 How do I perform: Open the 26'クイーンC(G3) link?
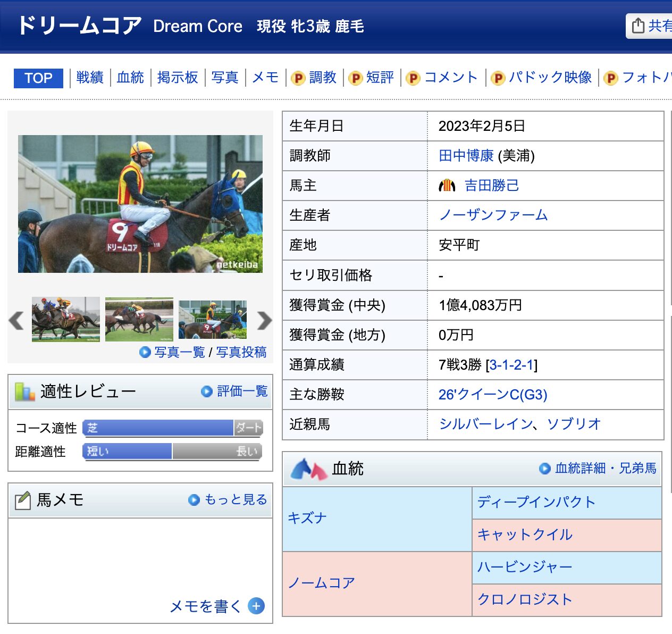tap(493, 394)
